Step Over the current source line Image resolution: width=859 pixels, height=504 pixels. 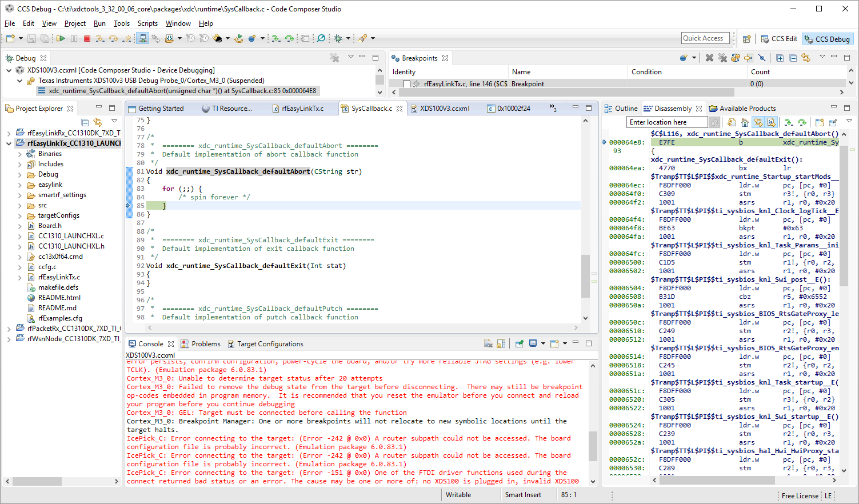coord(114,38)
